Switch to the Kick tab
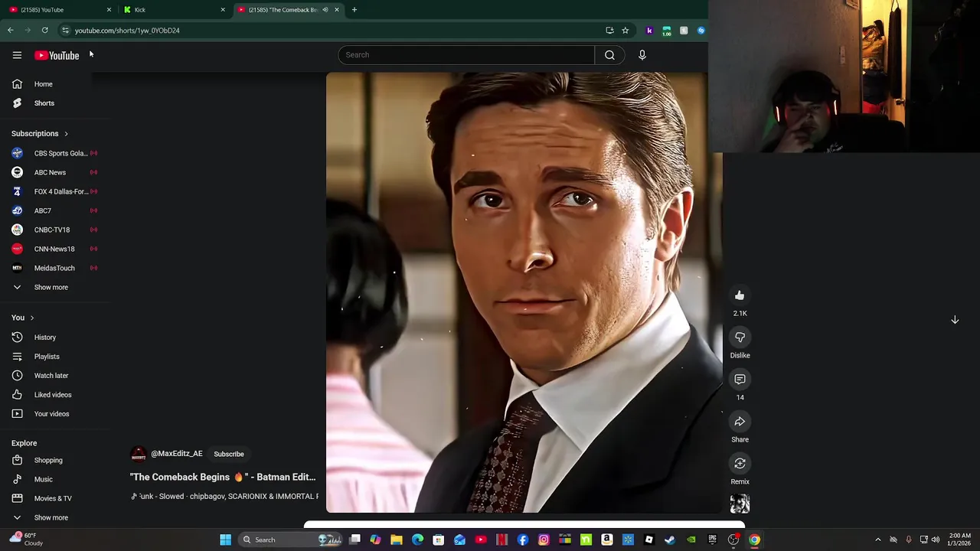This screenshot has height=551, width=980. click(x=175, y=10)
